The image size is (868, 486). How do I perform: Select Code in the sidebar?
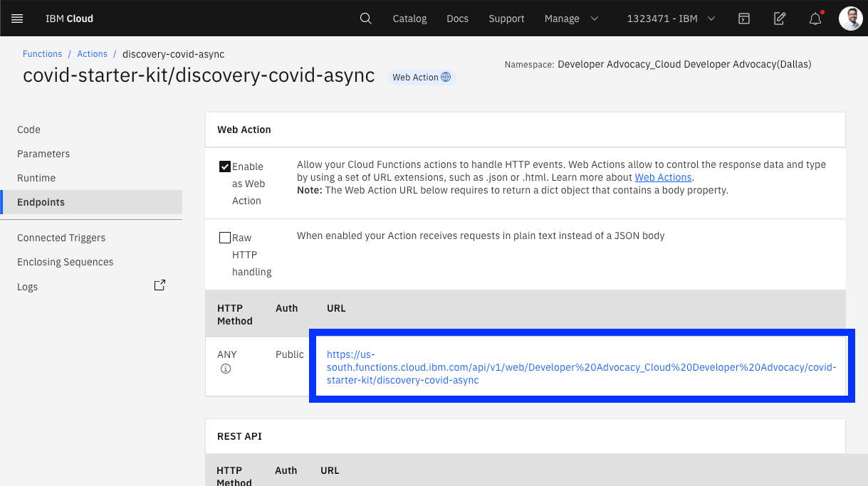[x=91, y=130]
